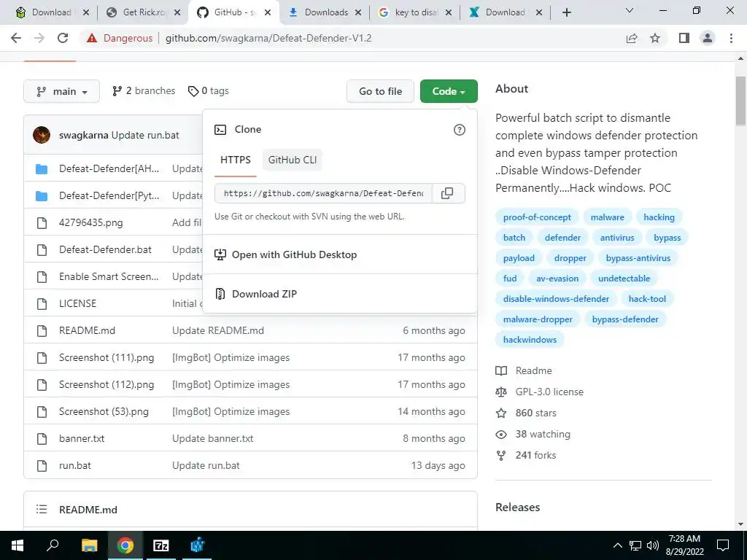This screenshot has height=560, width=747.
Task: Switch to the Google search tab
Action: coord(414,12)
